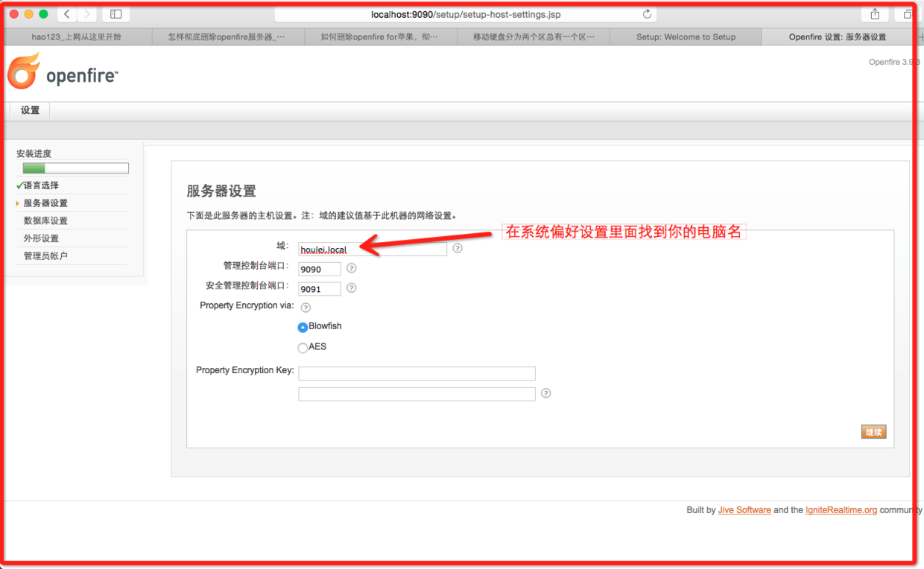Click help icon beside encryption key field
The image size is (924, 569).
tap(545, 393)
